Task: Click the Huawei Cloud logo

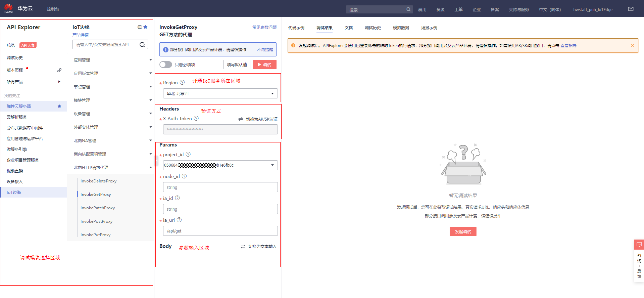Action: [x=18, y=8]
